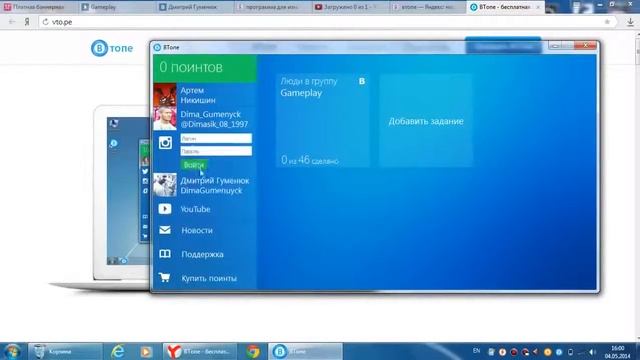Viewport: 640px width, 360px height.
Task: Click the Yandex Я home button
Action: (27, 22)
